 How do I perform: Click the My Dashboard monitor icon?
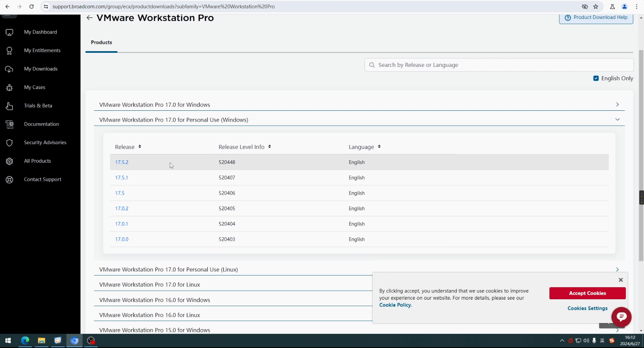tap(9, 32)
